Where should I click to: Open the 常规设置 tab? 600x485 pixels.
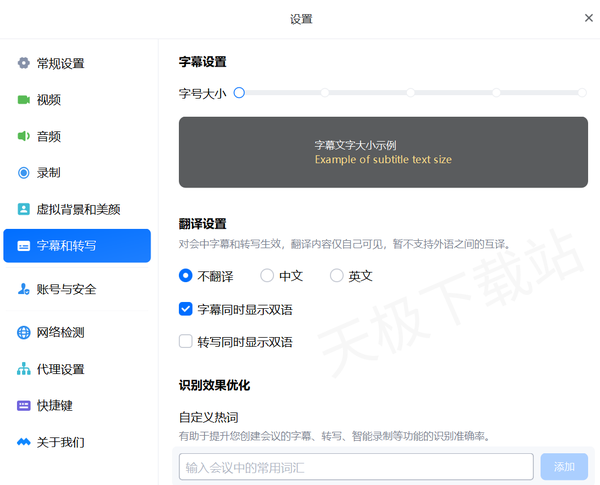point(77,63)
